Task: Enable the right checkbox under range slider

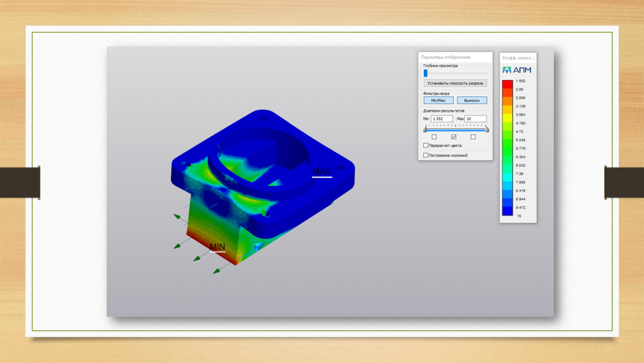Action: 473,137
